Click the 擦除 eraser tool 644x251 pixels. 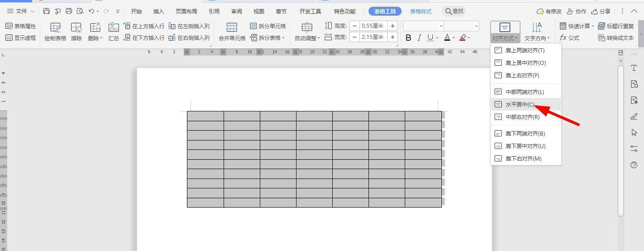pyautogui.click(x=76, y=32)
